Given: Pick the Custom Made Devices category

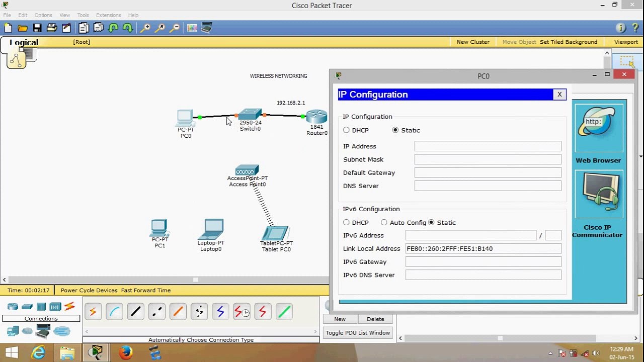Looking at the screenshot, I should (43, 331).
